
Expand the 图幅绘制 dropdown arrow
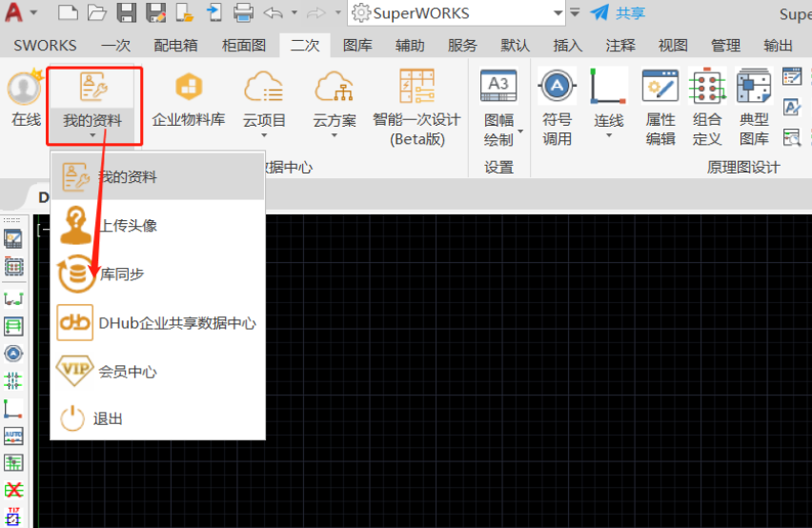pyautogui.click(x=520, y=131)
